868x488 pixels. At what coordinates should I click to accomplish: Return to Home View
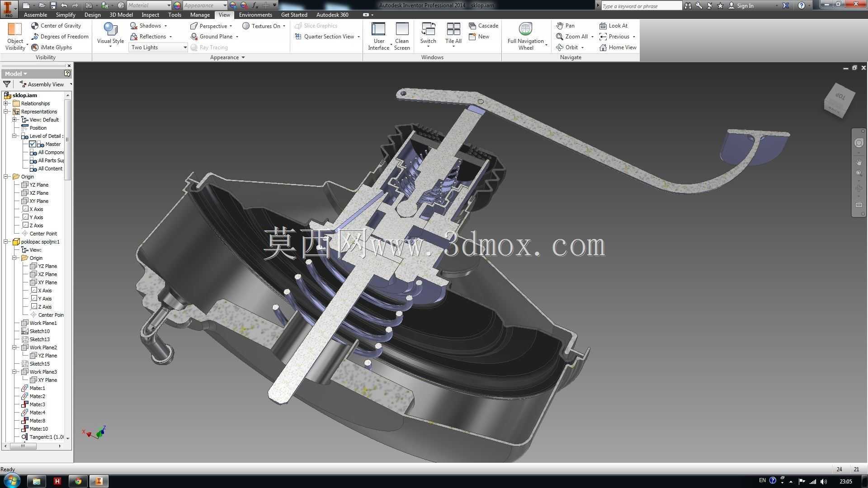[x=618, y=47]
